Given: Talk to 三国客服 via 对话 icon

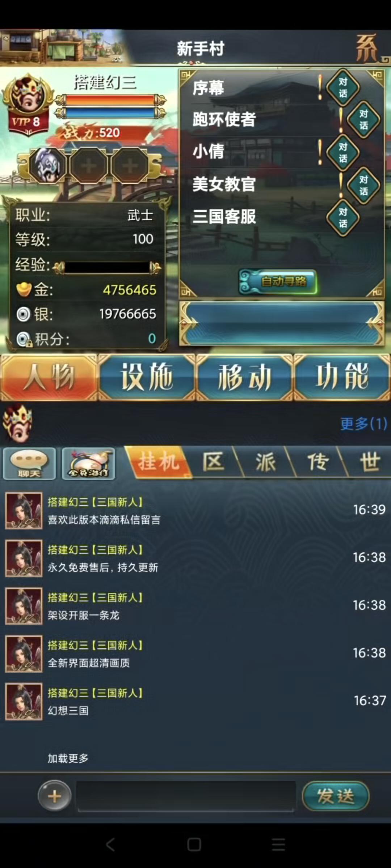Looking at the screenshot, I should click(342, 218).
